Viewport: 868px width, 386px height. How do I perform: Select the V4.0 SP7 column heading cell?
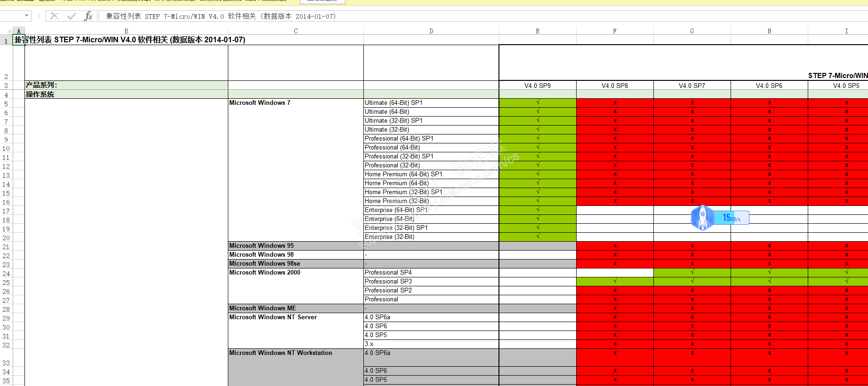(x=692, y=85)
